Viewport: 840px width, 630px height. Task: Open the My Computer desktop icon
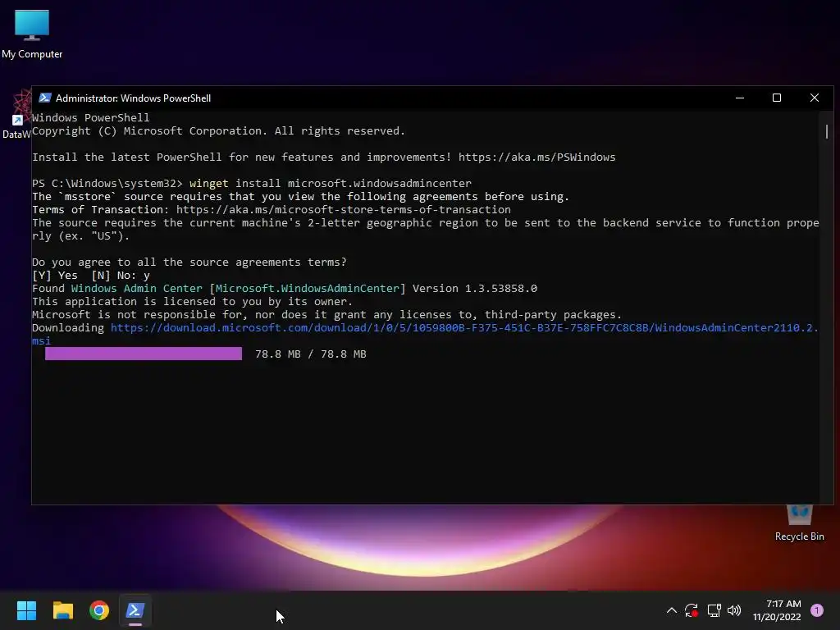pos(32,34)
